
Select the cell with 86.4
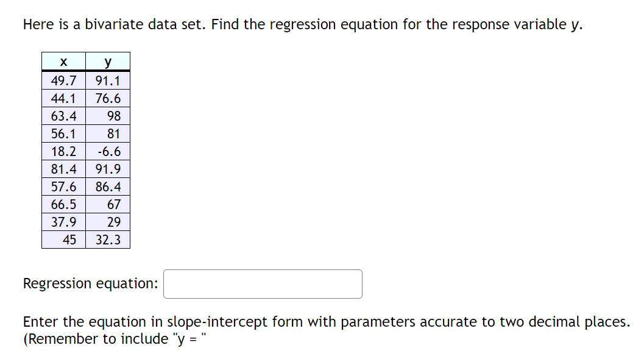point(108,187)
